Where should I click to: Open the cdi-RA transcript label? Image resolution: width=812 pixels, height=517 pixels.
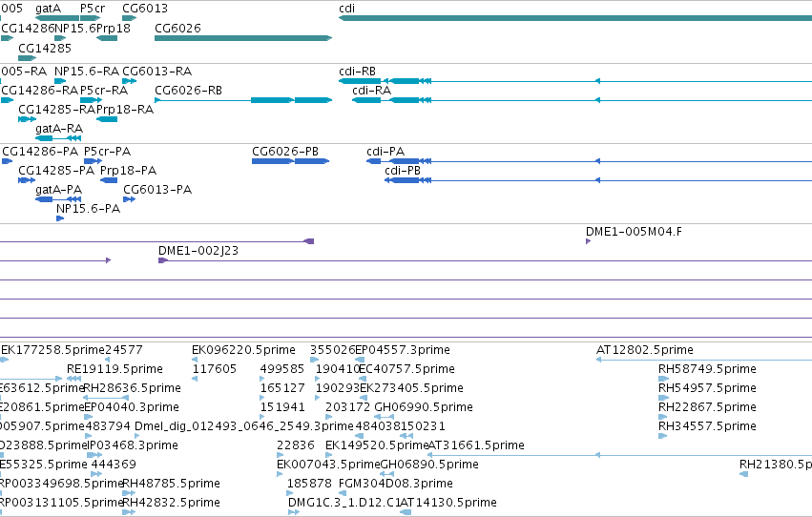click(372, 90)
